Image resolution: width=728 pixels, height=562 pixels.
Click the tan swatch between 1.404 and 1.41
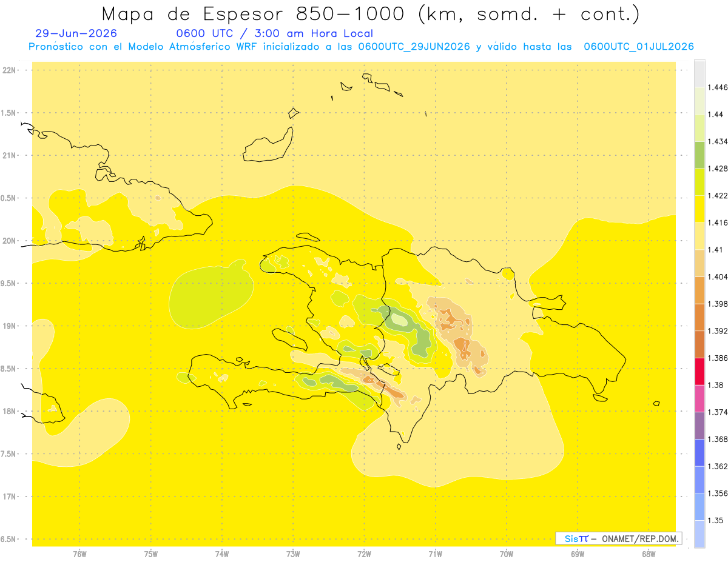click(699, 263)
